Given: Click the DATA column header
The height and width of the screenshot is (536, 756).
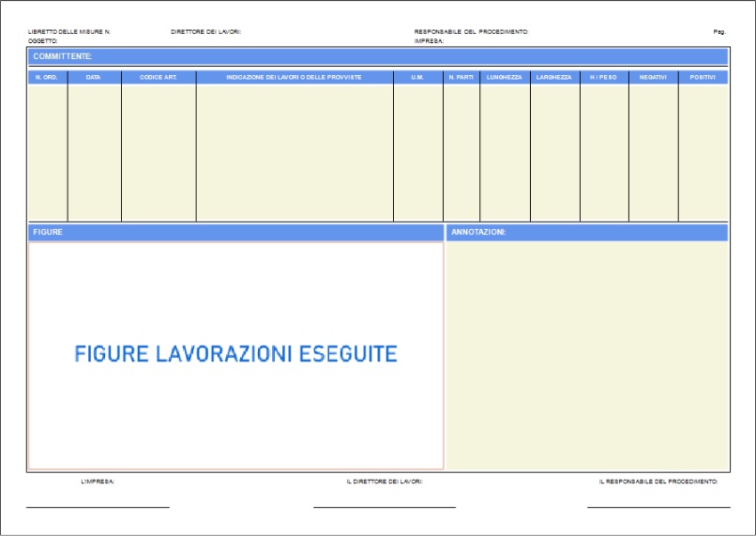Looking at the screenshot, I should [x=94, y=77].
